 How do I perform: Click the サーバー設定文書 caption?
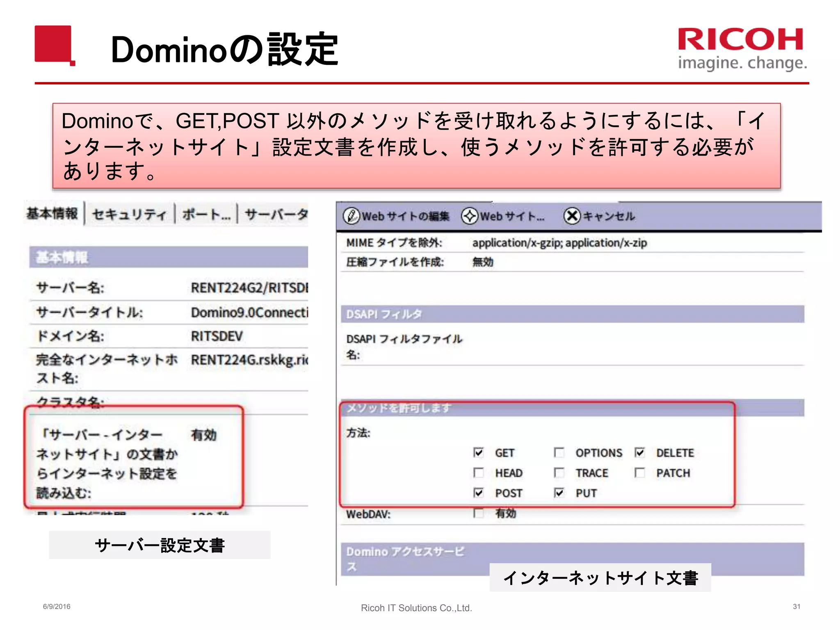click(160, 546)
